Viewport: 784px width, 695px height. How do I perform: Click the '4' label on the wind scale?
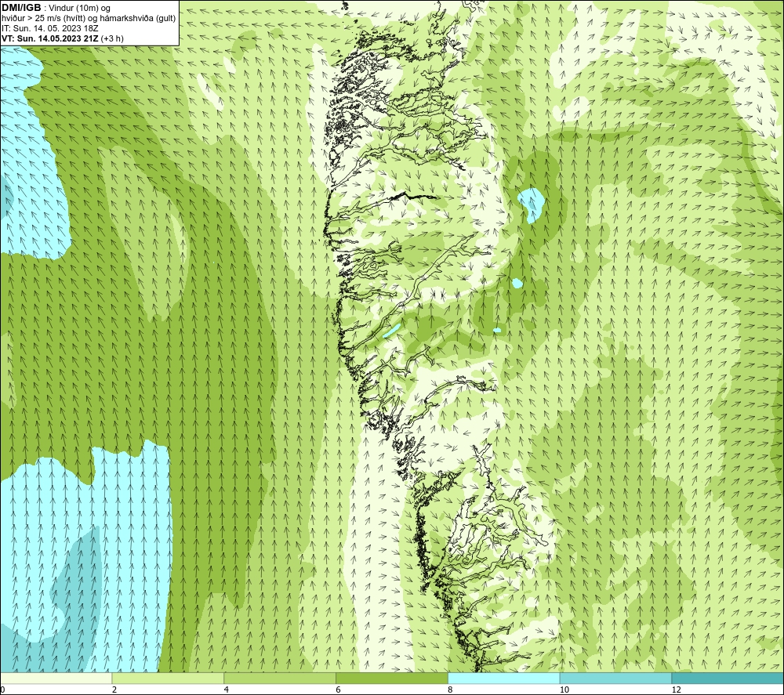[x=227, y=690]
